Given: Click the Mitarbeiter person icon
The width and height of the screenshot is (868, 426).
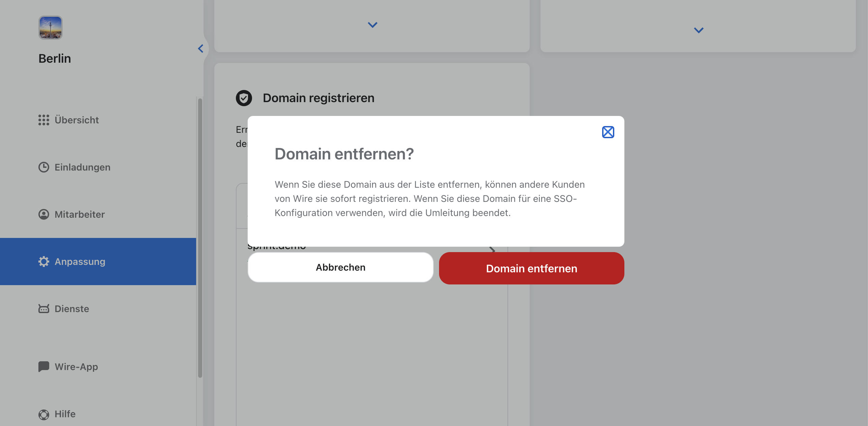Looking at the screenshot, I should pos(43,214).
